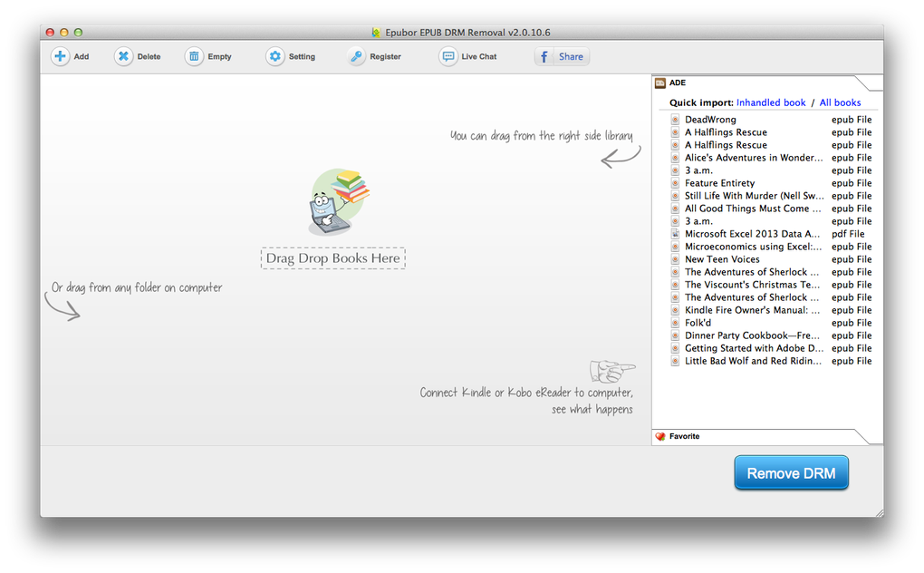Screen dimensions: 924x573
Task: Click 'pdf File' type for Microsoft Excel
Action: tap(848, 234)
